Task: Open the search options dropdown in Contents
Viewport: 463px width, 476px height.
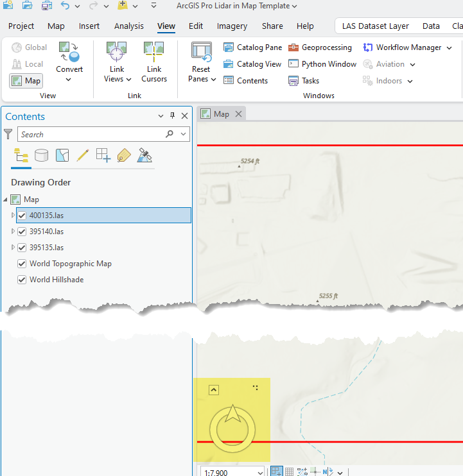Action: point(183,134)
